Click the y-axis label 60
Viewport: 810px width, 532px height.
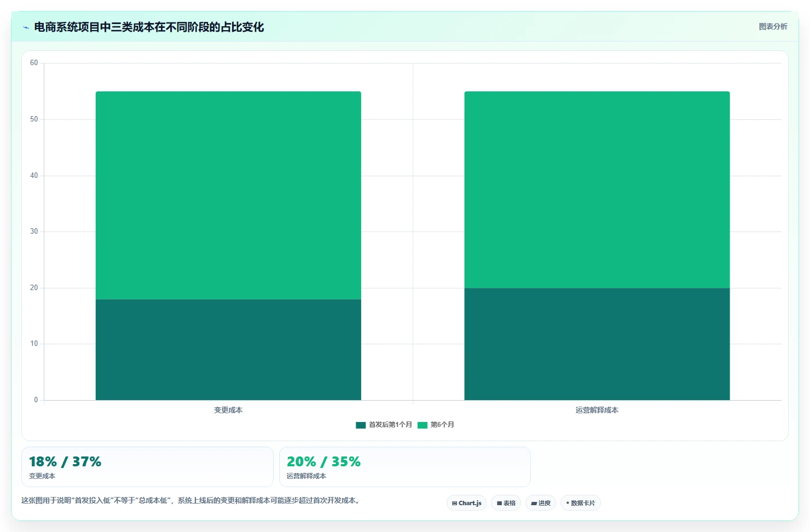point(34,63)
